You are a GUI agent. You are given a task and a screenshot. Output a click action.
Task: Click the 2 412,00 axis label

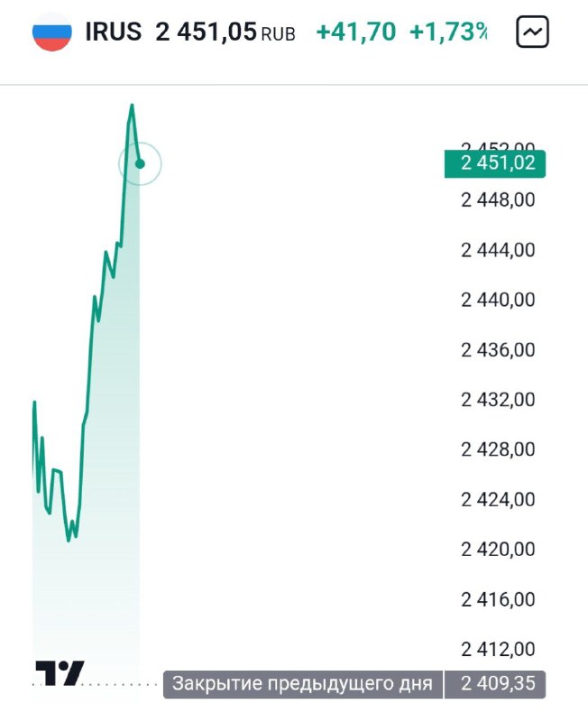pyautogui.click(x=499, y=649)
